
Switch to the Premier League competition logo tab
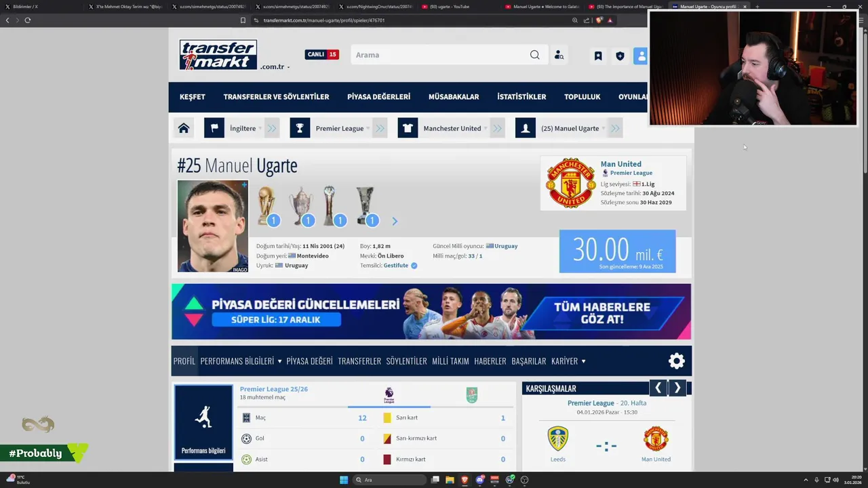(x=389, y=395)
